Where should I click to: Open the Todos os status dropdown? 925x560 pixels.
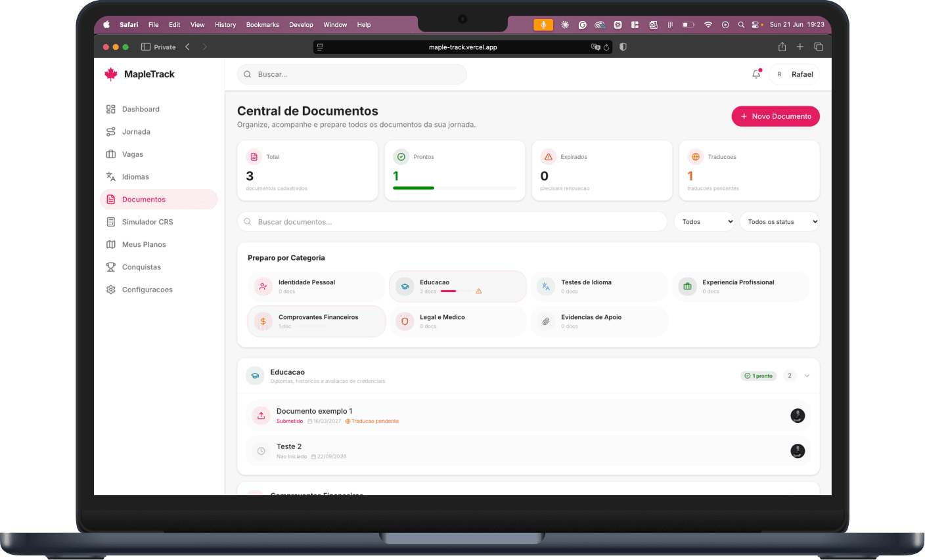coord(780,222)
